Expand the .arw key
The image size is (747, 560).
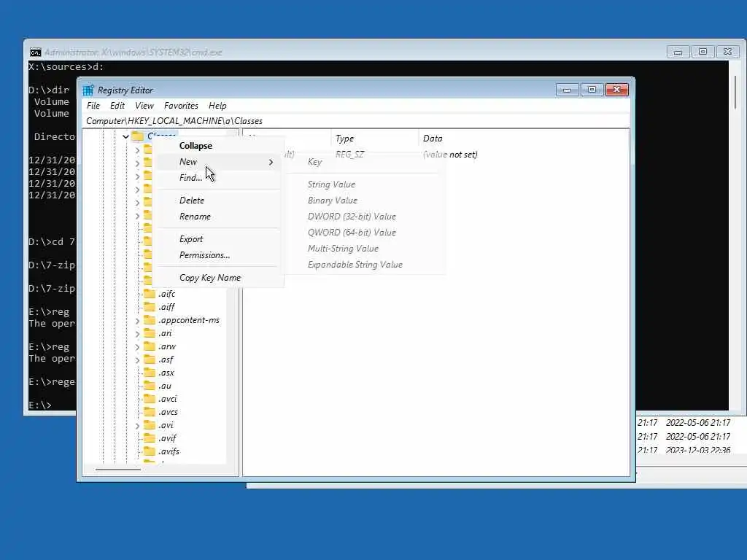pos(137,346)
